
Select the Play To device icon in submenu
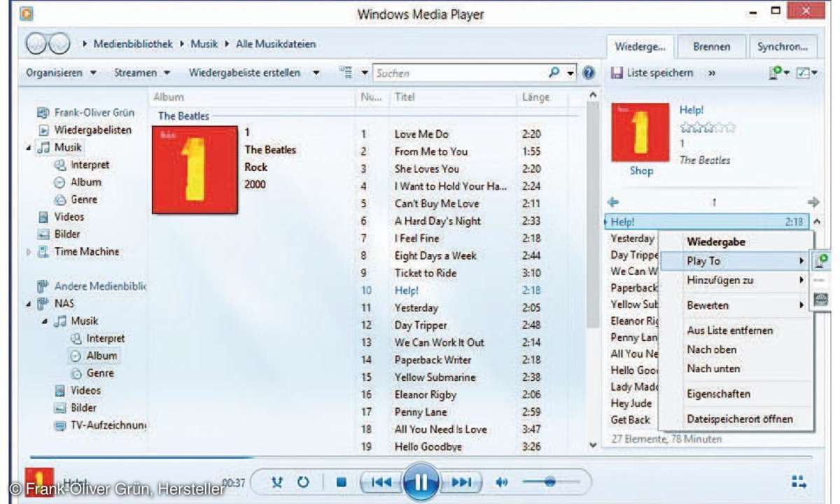[x=820, y=261]
